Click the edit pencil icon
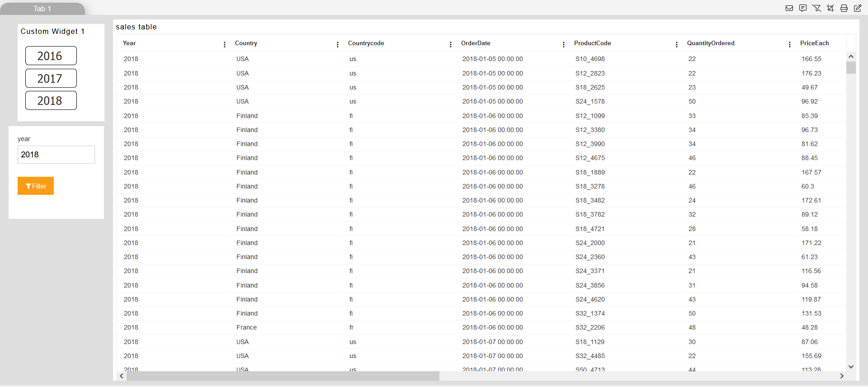Screen dimensions: 868x387 (x=858, y=8)
